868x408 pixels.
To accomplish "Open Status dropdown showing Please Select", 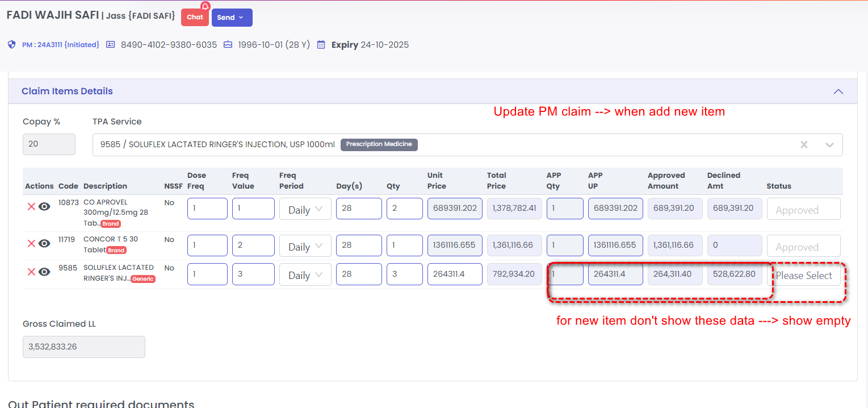I will click(x=803, y=276).
